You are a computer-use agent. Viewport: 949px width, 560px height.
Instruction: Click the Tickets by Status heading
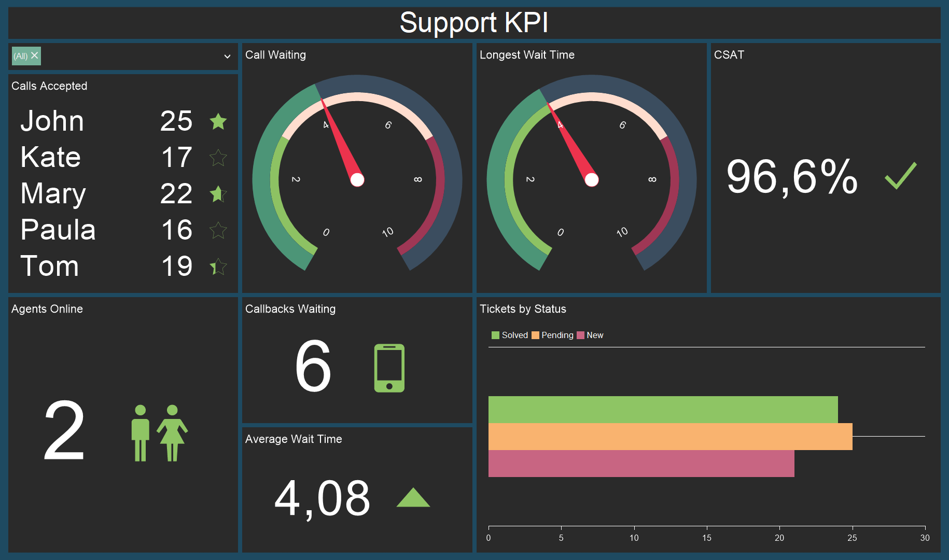pos(523,309)
